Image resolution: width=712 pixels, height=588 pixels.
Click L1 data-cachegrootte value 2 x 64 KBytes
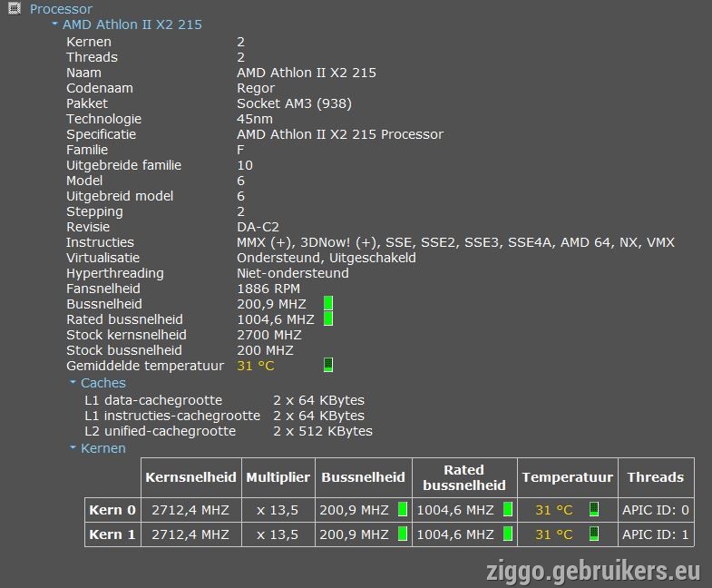pos(318,400)
